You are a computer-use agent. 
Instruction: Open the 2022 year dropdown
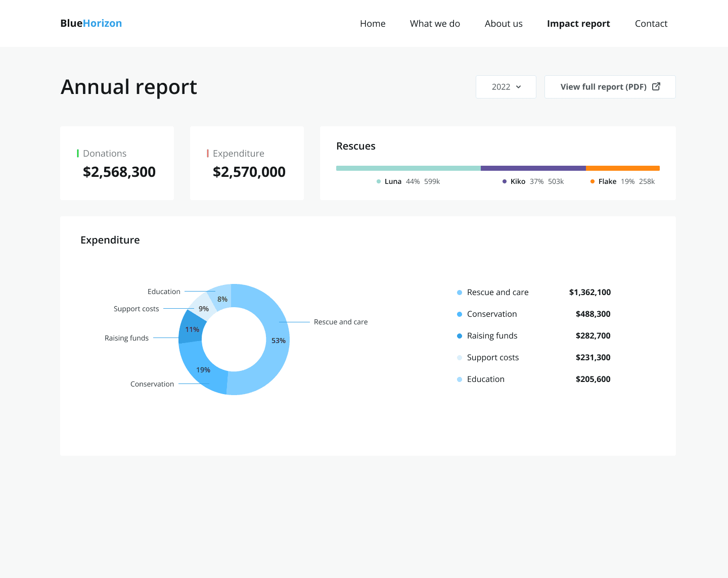point(506,87)
